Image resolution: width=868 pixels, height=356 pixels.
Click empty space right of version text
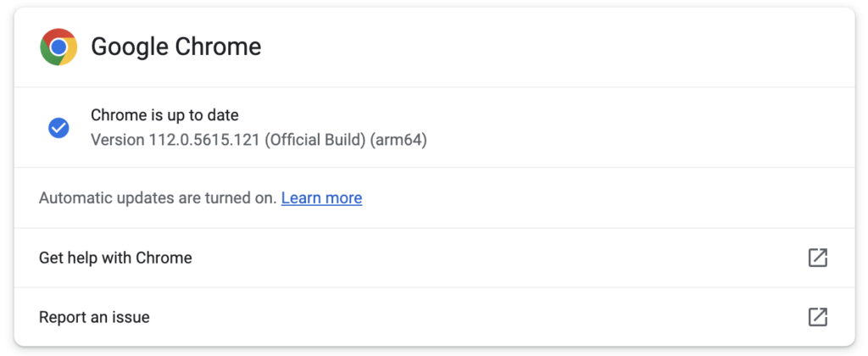(636, 139)
